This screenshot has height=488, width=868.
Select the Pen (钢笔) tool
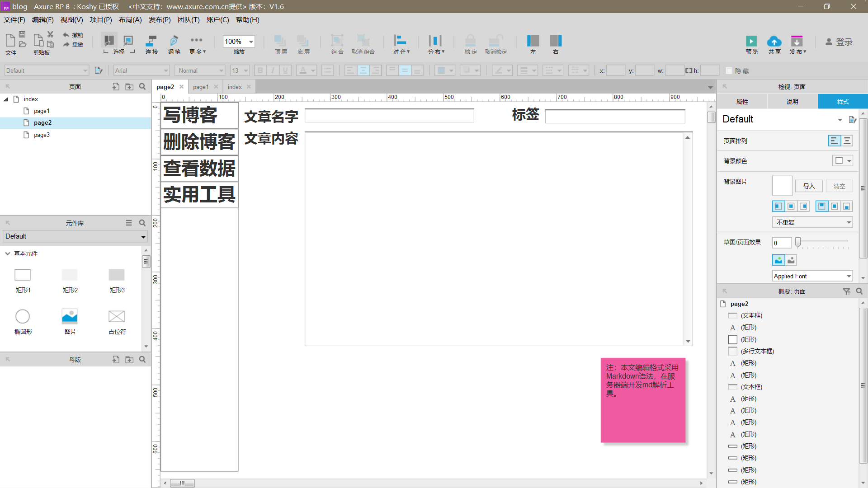[x=174, y=41]
